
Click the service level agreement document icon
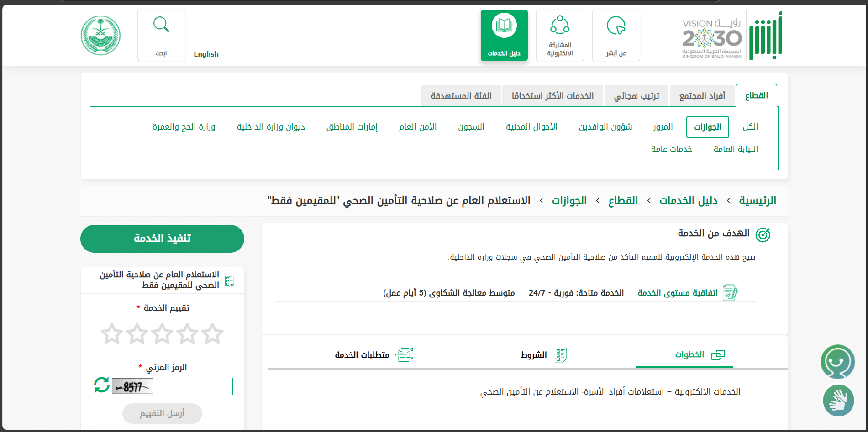731,293
